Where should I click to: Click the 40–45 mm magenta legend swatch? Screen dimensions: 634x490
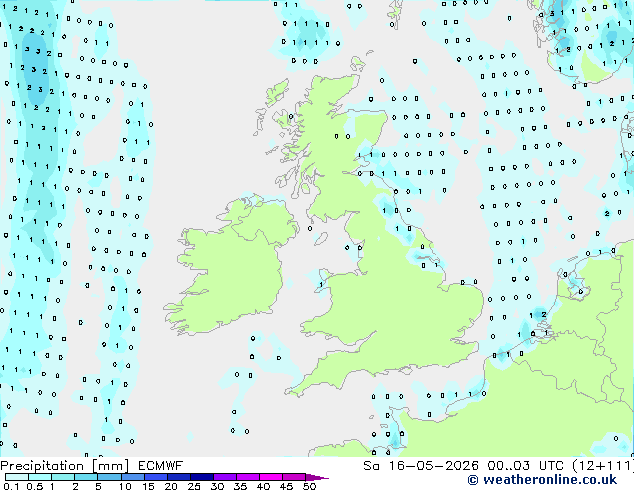pos(271,477)
